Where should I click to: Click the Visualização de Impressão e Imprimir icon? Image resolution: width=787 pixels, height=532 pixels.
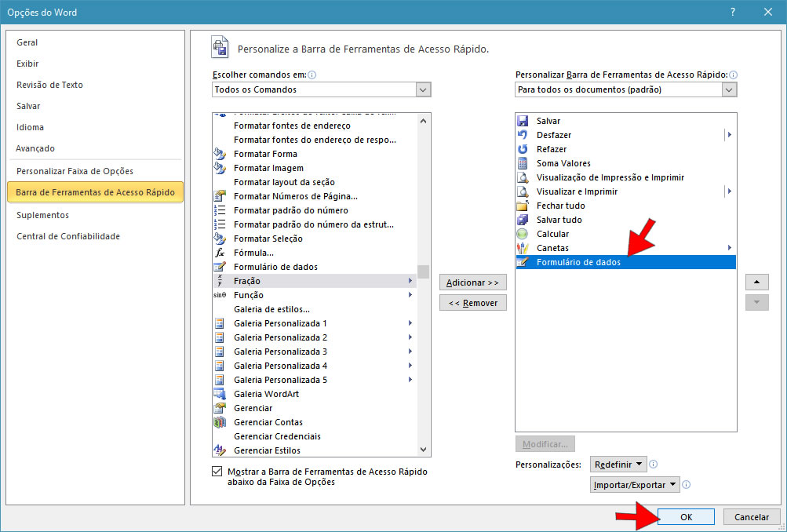click(x=523, y=177)
